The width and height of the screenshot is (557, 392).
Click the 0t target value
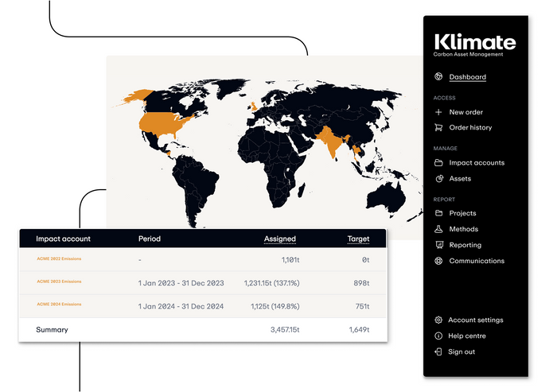pos(365,260)
